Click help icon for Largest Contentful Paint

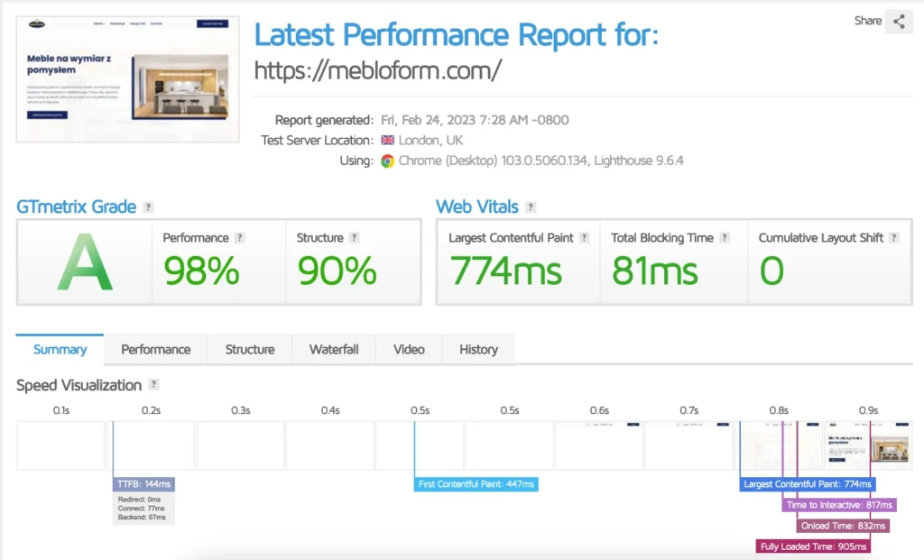[585, 238]
